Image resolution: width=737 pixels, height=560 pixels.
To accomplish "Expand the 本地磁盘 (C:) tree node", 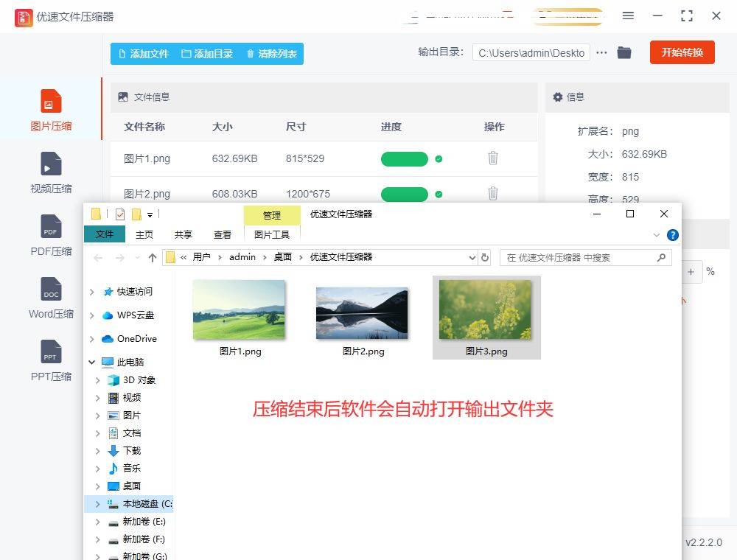I will [97, 503].
